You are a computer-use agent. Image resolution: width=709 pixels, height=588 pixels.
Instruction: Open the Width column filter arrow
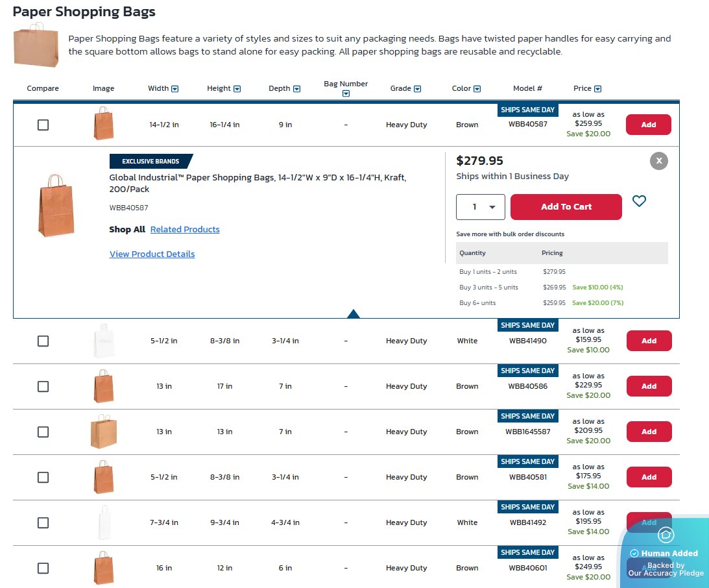(174, 89)
